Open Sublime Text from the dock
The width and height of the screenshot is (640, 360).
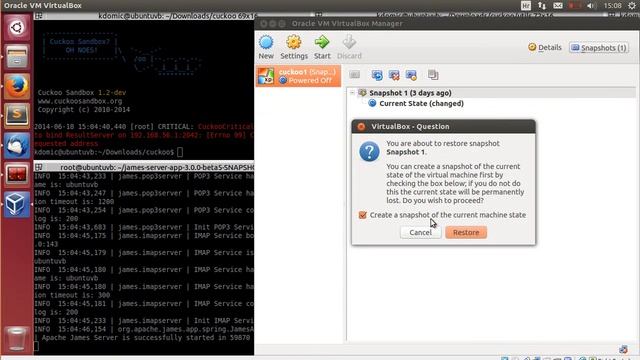click(17, 116)
